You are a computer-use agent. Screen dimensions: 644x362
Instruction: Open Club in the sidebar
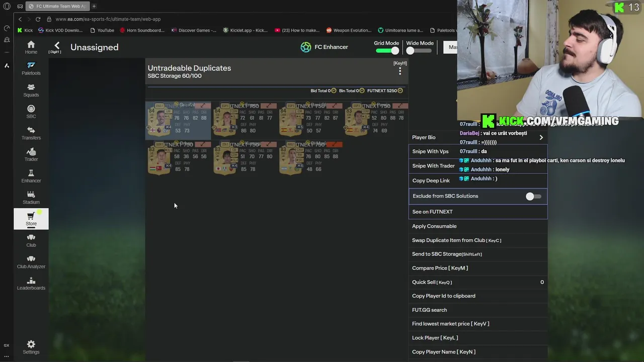pyautogui.click(x=31, y=241)
